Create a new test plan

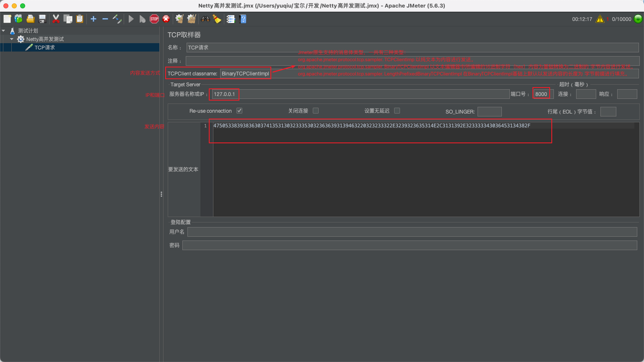pyautogui.click(x=7, y=19)
